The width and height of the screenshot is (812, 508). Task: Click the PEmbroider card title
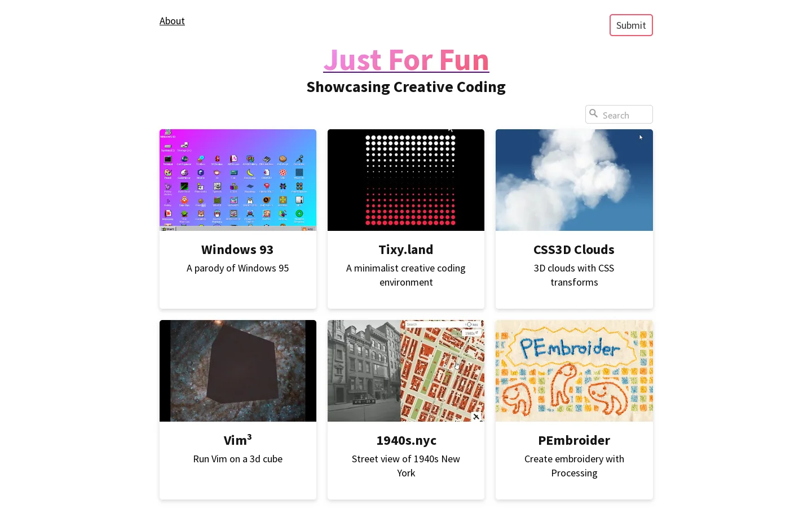click(574, 440)
